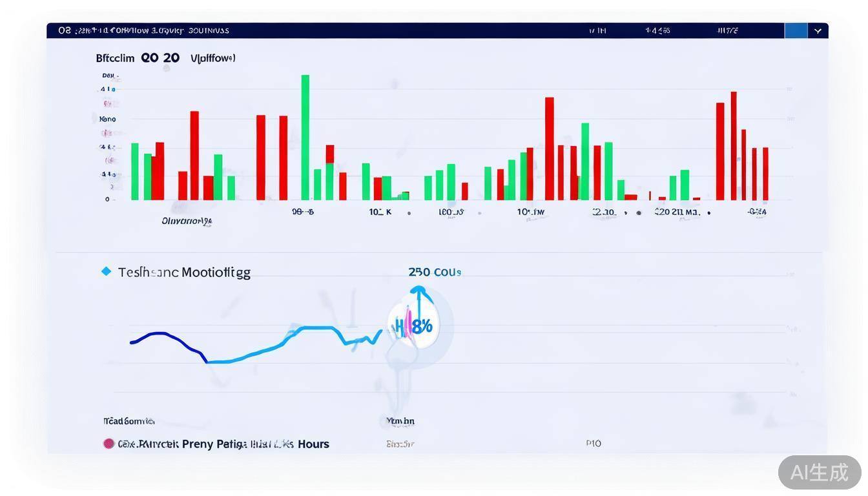Screen dimensions: 868x496
Task: Click the blue diamond icon beside Teslhsanc Mootiotligg
Action: [x=105, y=271]
